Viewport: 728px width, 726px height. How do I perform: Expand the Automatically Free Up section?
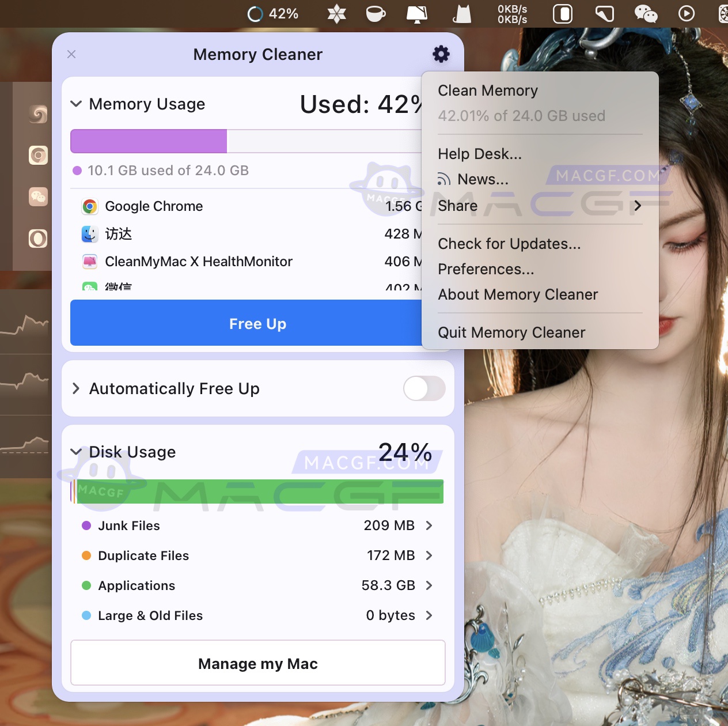75,389
